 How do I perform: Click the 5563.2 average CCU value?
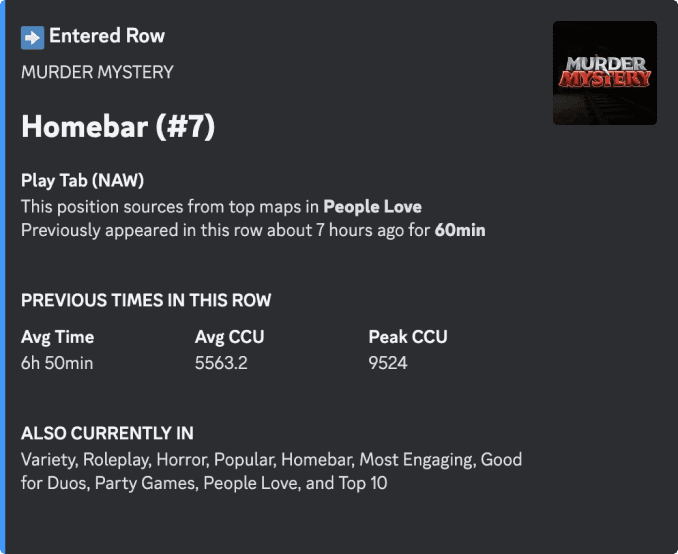tap(221, 363)
